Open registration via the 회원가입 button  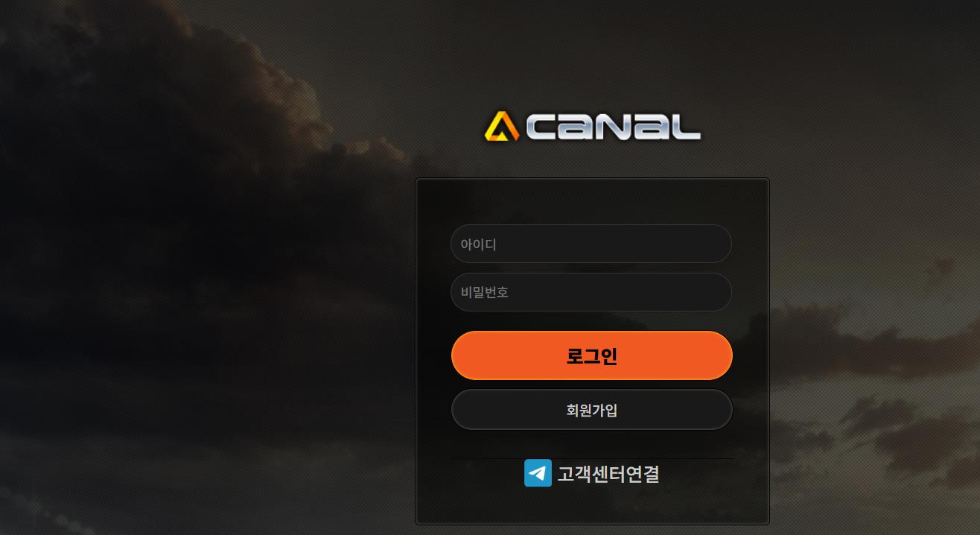pos(592,410)
